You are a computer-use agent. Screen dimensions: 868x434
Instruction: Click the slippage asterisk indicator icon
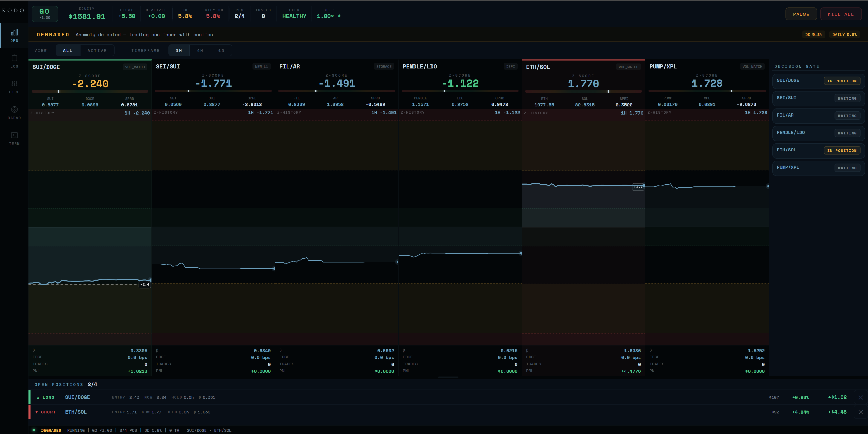pos(339,16)
